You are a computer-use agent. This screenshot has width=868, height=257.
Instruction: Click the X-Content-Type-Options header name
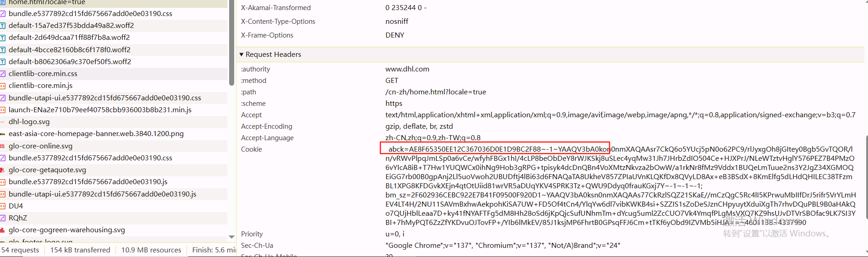click(x=278, y=22)
